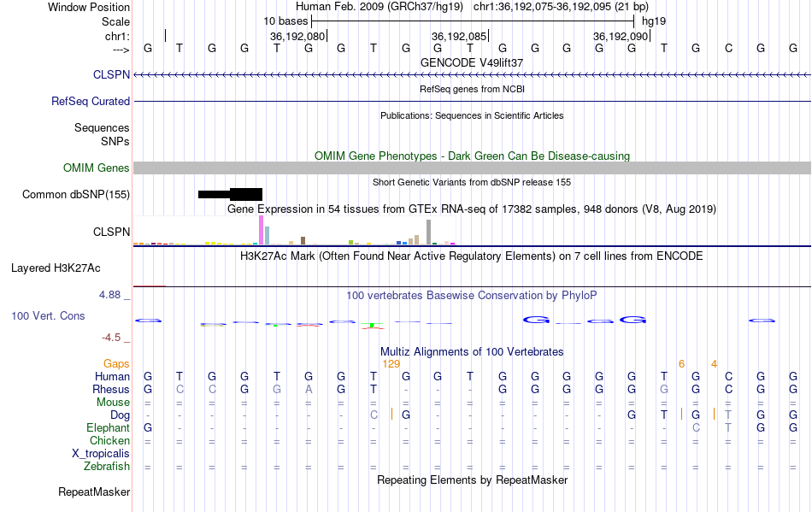The height and width of the screenshot is (512, 812).
Task: Click the H3K27Ac Mark track title
Action: pos(472,256)
